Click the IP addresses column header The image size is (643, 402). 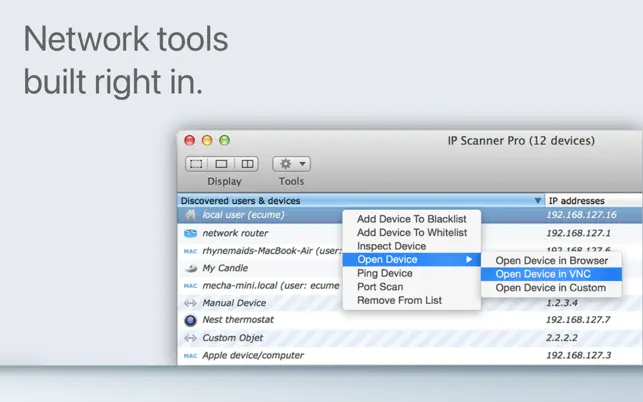click(x=593, y=201)
